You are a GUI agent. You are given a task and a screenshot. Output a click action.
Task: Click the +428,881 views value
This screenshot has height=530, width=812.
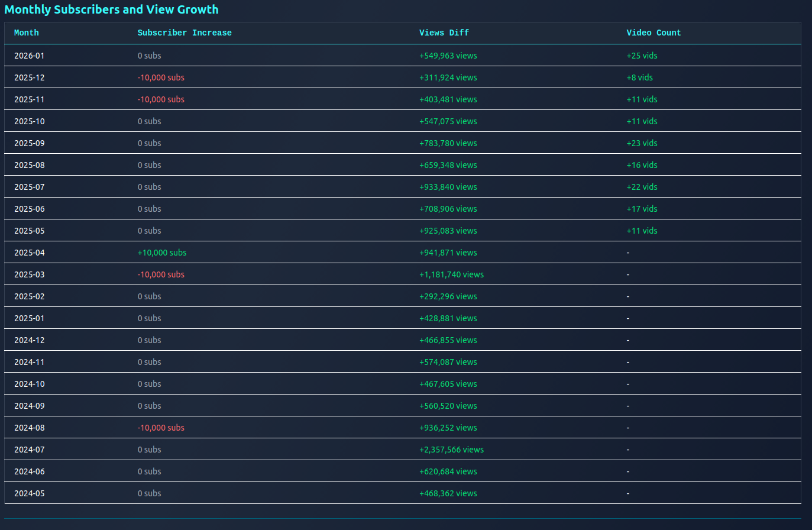[x=448, y=318]
